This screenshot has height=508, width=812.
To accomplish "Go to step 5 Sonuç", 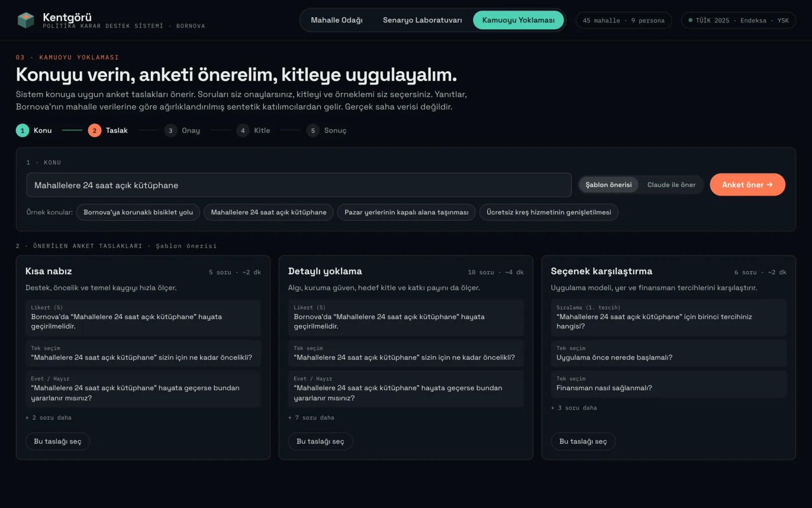I will (x=326, y=131).
